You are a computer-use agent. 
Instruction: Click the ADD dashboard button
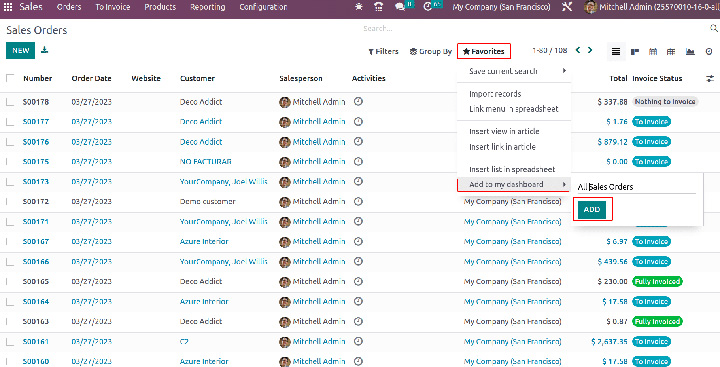coord(592,209)
